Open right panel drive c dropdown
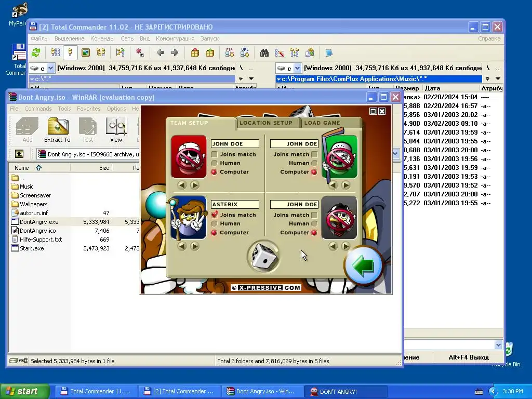 [297, 68]
